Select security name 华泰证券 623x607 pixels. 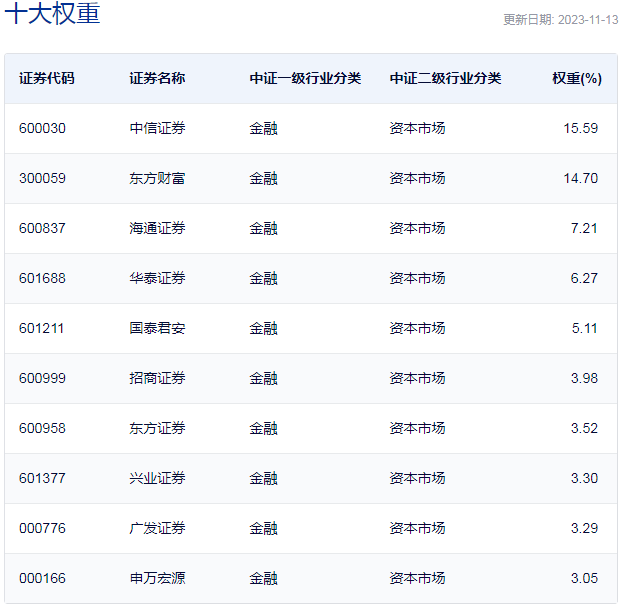tap(157, 278)
